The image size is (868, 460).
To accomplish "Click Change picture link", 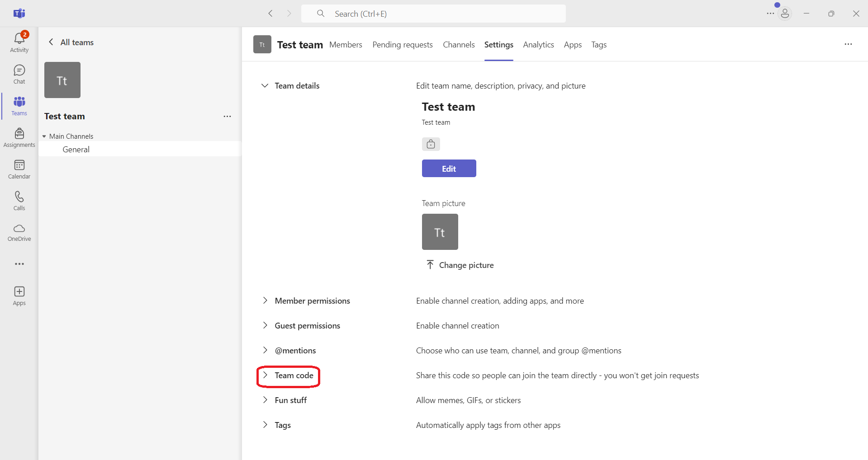I will 466,265.
